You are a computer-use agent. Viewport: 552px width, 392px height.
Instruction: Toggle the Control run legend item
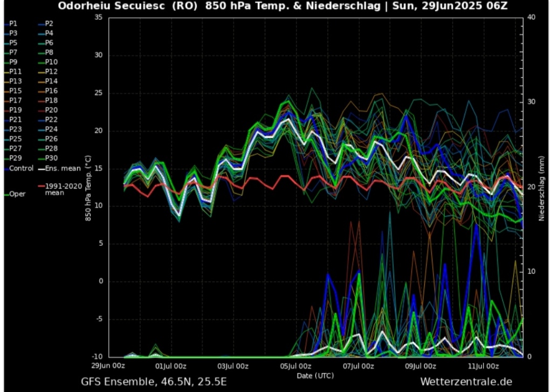(20, 168)
